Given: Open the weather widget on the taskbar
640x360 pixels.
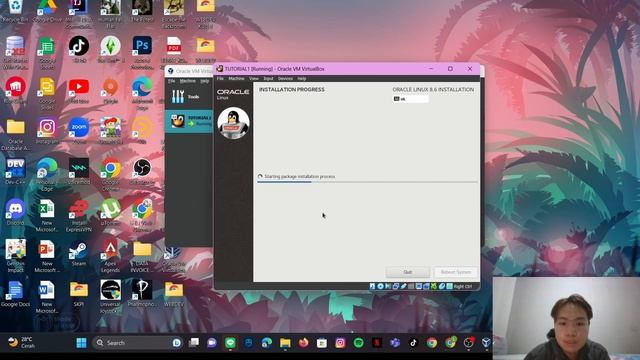Looking at the screenshot, I should click(x=22, y=342).
